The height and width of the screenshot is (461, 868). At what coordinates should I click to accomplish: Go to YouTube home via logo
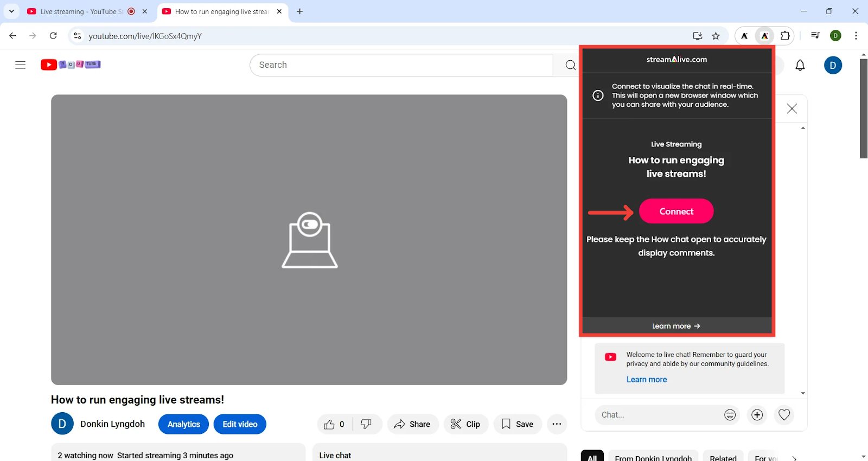coord(71,65)
